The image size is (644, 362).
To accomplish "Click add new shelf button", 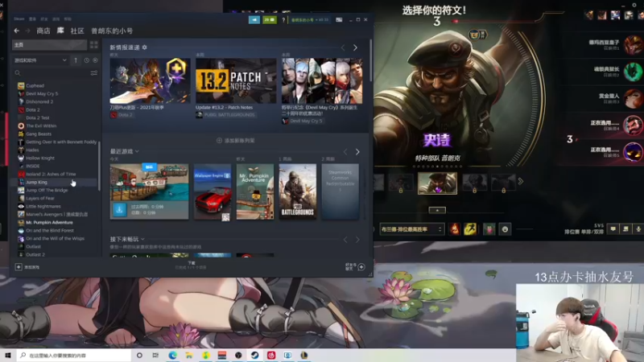I will (236, 140).
